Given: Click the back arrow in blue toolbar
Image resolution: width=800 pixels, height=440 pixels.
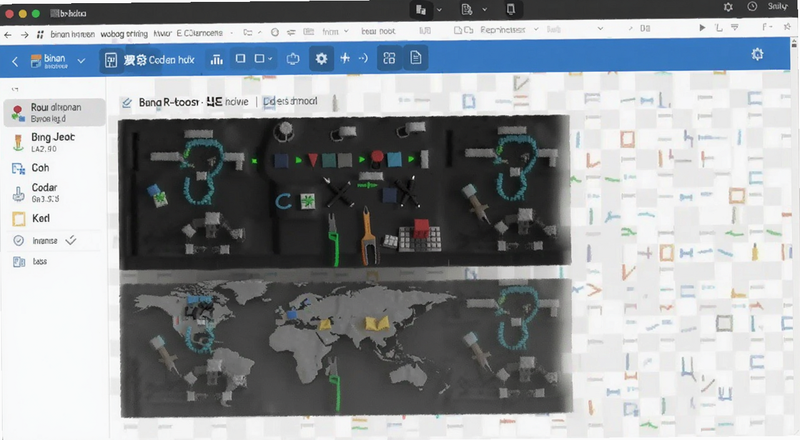Looking at the screenshot, I should [15, 62].
